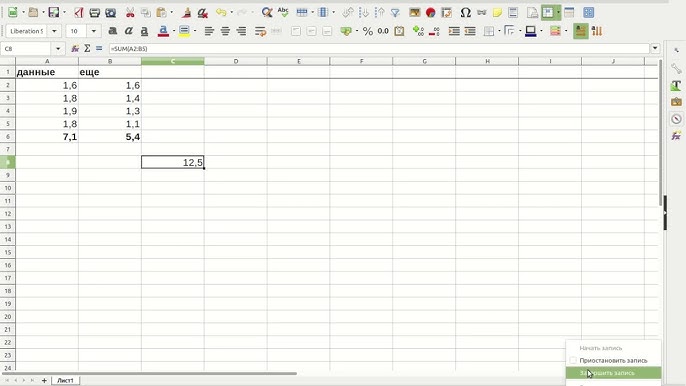Open Find & Replace

(x=267, y=13)
